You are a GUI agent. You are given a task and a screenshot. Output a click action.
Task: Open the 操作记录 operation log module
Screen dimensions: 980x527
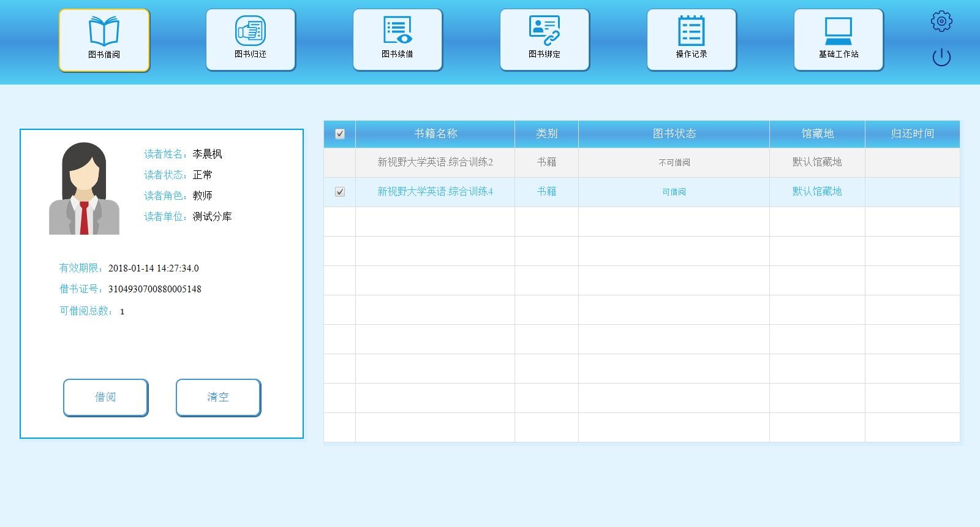point(692,40)
